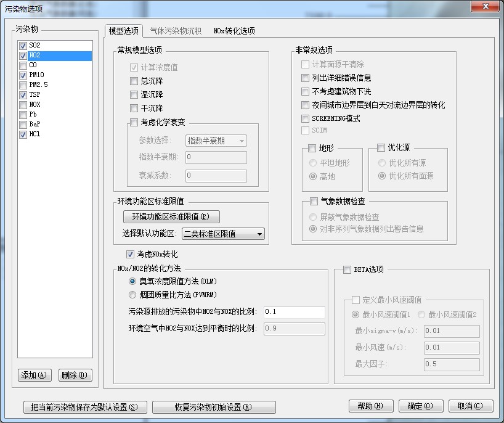Click the NO2与NOX比例 input field
504x423 pixels.
pos(294,312)
